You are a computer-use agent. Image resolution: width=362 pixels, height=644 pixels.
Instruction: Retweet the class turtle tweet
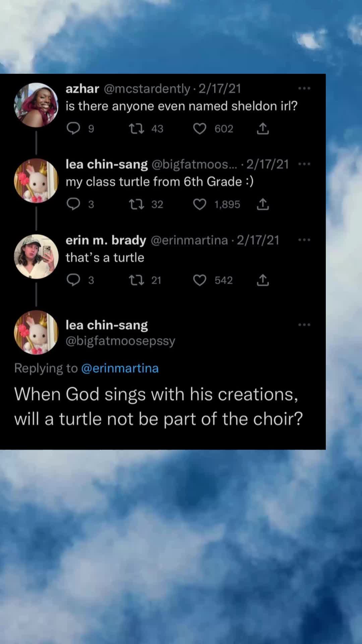click(137, 204)
